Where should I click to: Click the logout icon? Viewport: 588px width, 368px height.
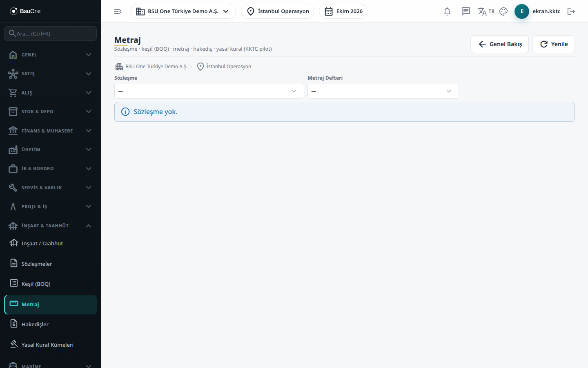(x=571, y=11)
